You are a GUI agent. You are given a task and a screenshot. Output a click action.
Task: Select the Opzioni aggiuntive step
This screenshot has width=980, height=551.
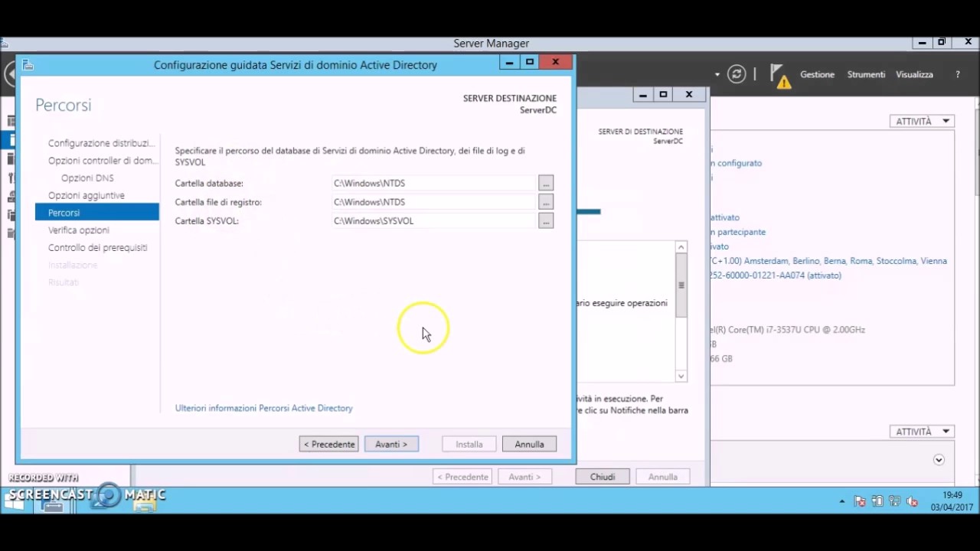[86, 195]
